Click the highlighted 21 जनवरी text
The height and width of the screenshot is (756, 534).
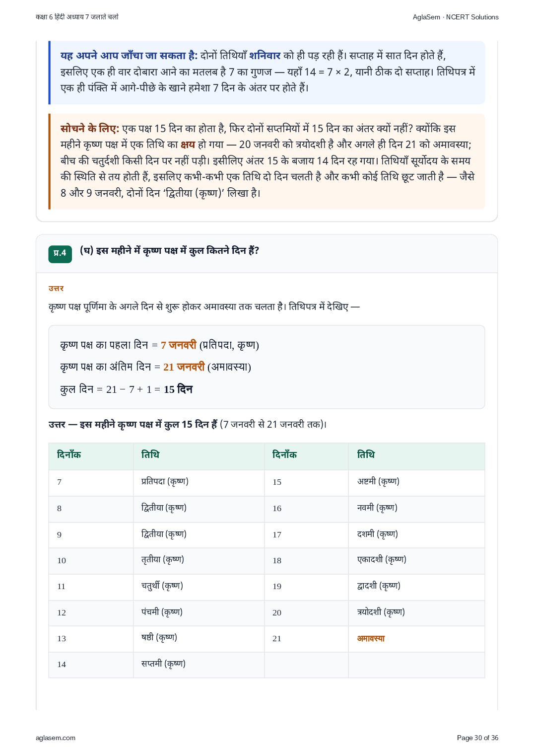point(184,367)
